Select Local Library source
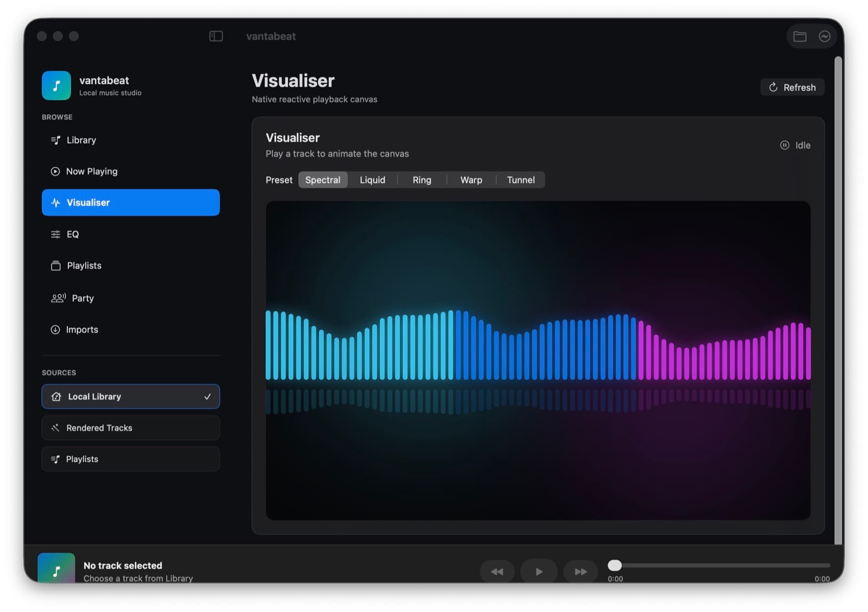The height and width of the screenshot is (612, 868). click(x=131, y=397)
